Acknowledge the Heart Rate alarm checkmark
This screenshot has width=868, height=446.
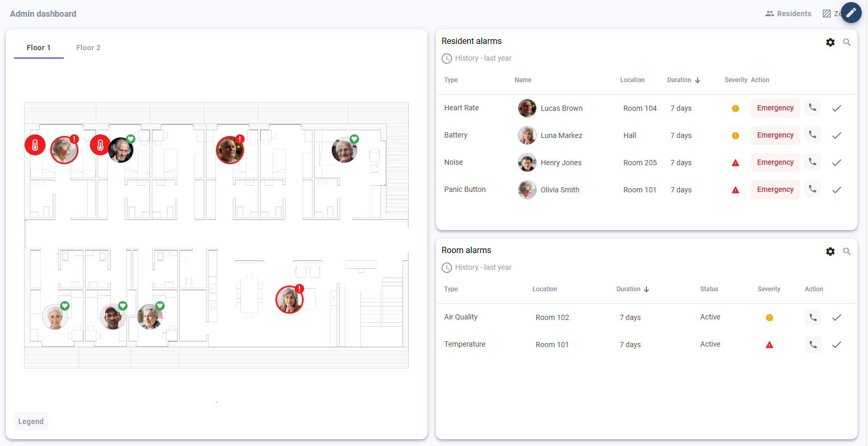point(837,108)
